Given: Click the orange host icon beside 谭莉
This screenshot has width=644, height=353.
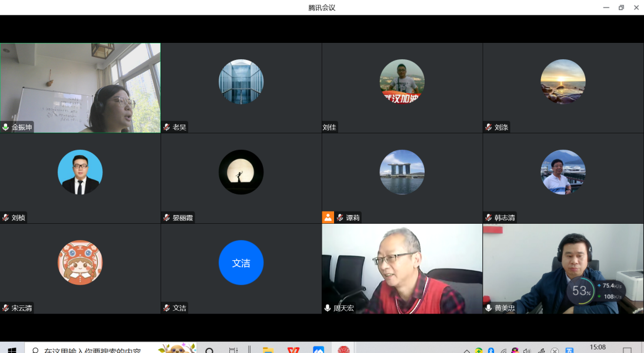Looking at the screenshot, I should click(x=328, y=217).
